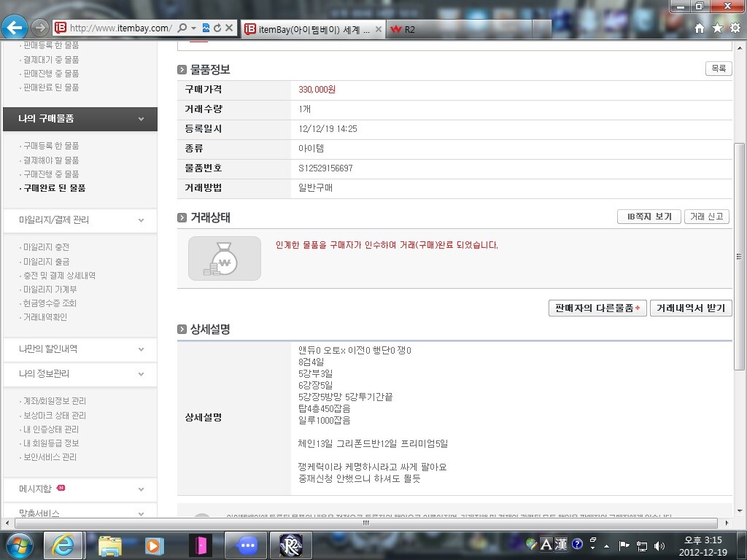Open the blue help icon in system tray
Image resolution: width=747 pixels, height=560 pixels.
577,544
